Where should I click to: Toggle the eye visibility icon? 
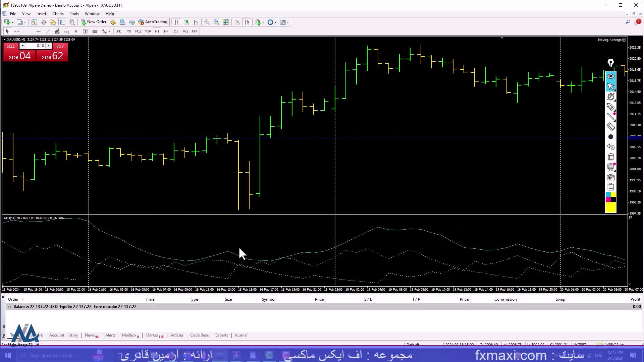point(610,76)
